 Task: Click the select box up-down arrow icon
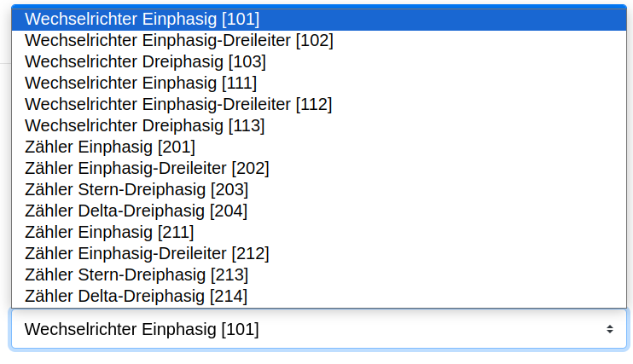(610, 329)
